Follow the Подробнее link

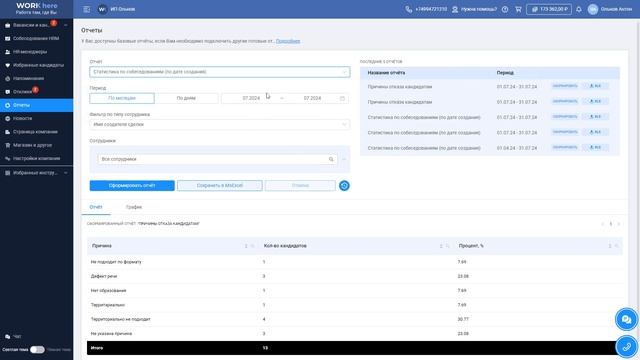(288, 41)
